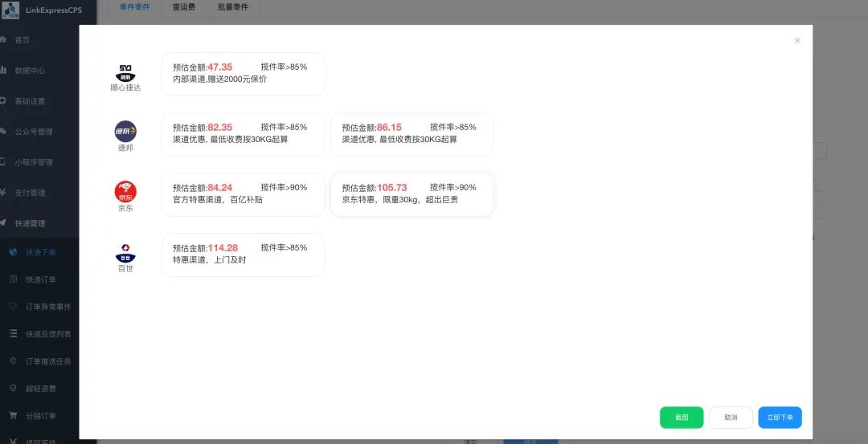Select 订单推送任务 submenu item
This screenshot has width=868, height=444.
point(48,361)
